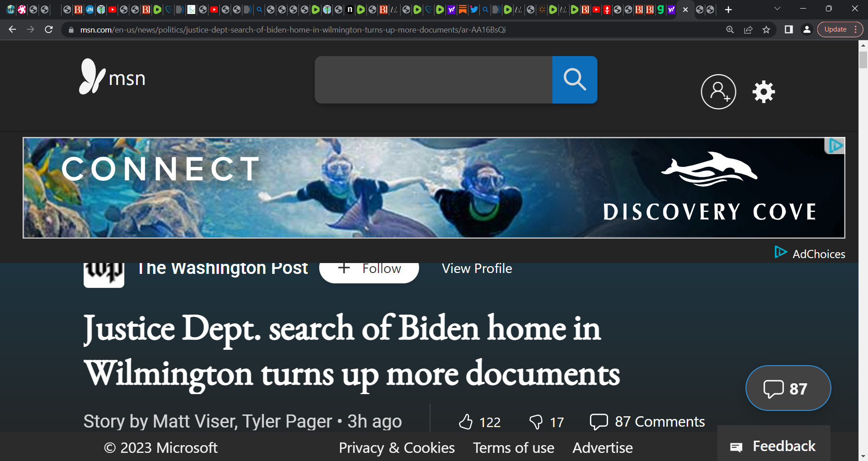Click the sign-in profile icon
This screenshot has width=868, height=461.
(x=718, y=92)
